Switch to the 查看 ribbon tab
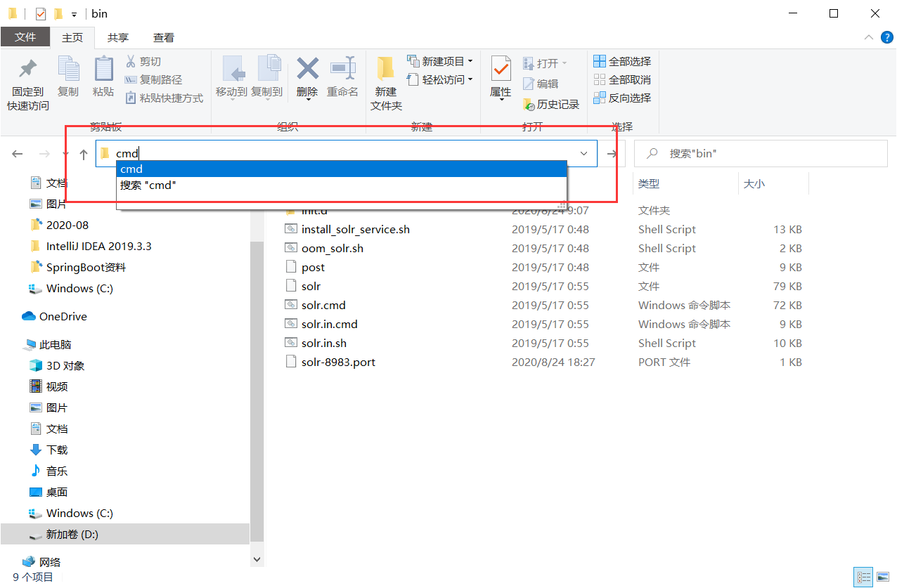Image resolution: width=897 pixels, height=588 pixels. coord(164,37)
